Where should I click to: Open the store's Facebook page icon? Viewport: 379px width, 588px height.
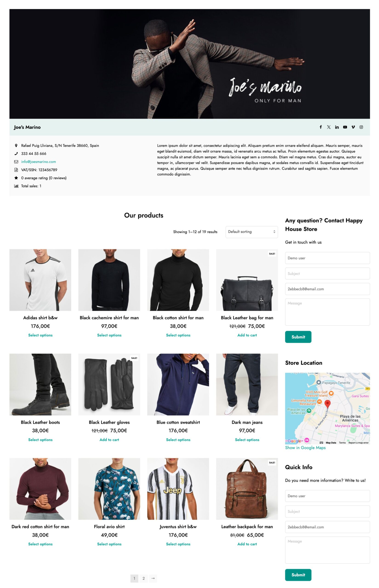(320, 127)
